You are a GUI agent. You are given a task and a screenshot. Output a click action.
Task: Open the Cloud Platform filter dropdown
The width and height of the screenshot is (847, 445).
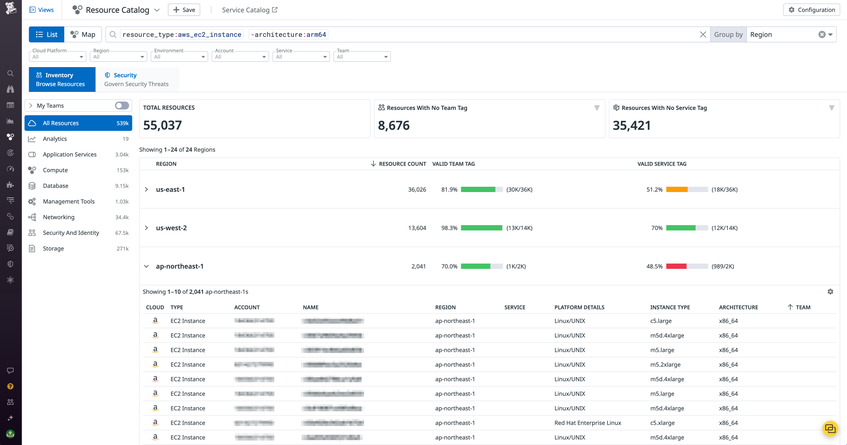(57, 56)
